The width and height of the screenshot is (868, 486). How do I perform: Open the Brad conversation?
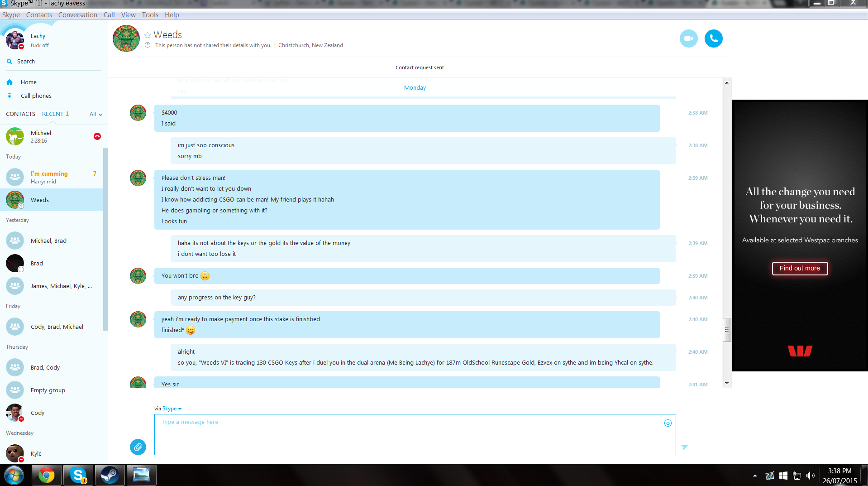(52, 263)
